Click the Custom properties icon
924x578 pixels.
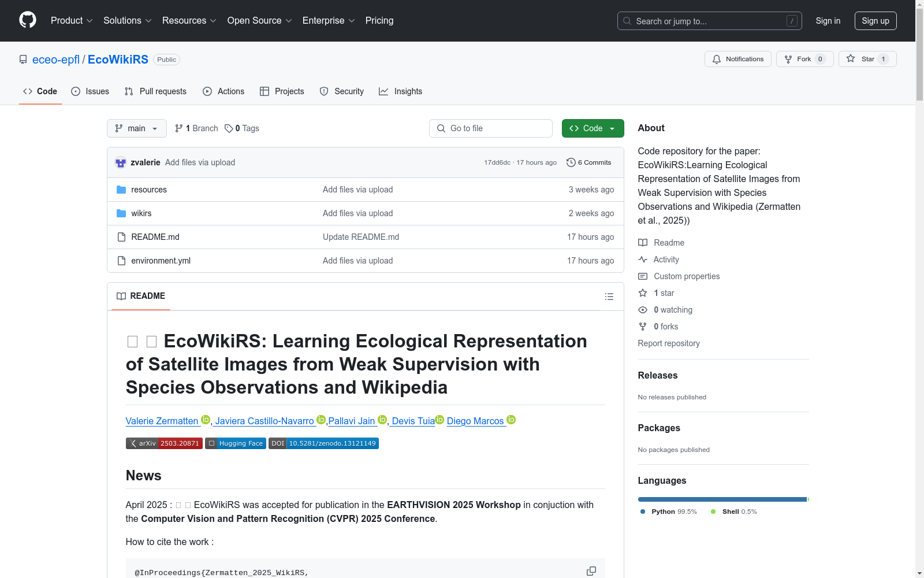pos(643,276)
